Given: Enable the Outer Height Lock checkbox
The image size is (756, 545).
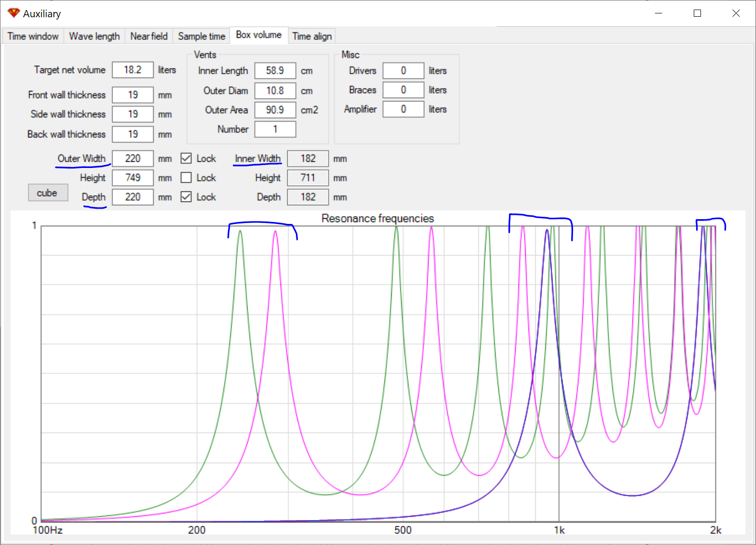Looking at the screenshot, I should pyautogui.click(x=186, y=178).
